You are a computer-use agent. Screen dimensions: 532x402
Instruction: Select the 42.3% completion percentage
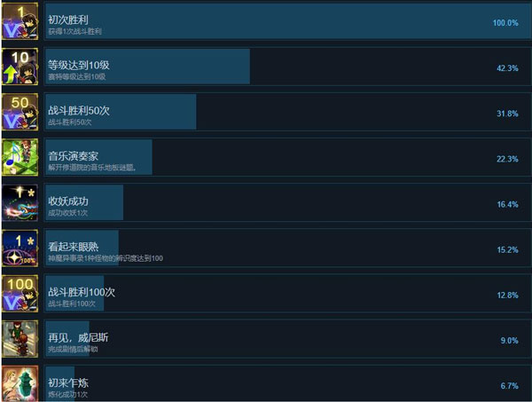click(507, 67)
